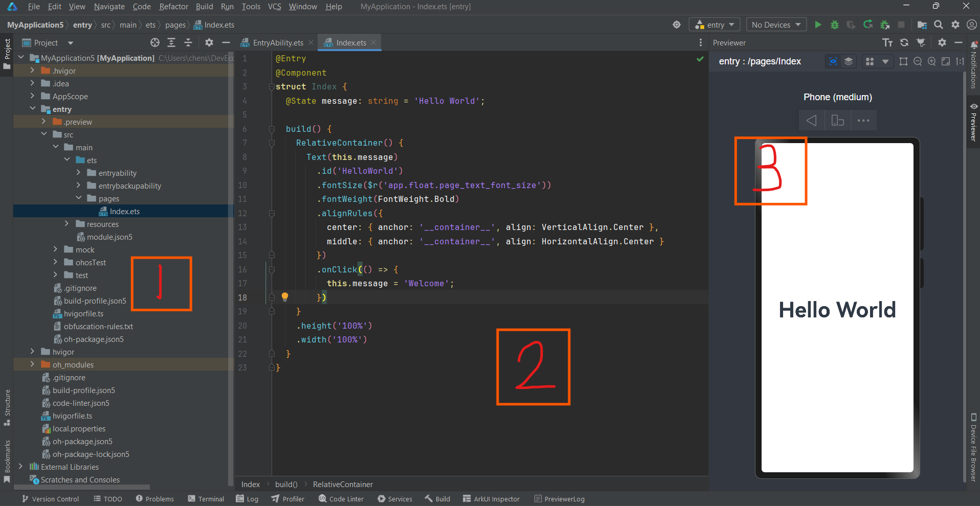Expand the .hvigor folder
This screenshot has width=980, height=506.
click(32, 70)
